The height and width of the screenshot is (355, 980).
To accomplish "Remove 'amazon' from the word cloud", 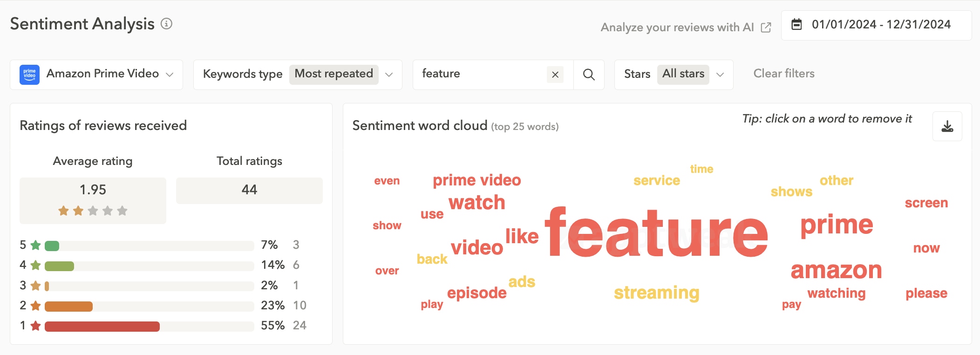I will 836,270.
